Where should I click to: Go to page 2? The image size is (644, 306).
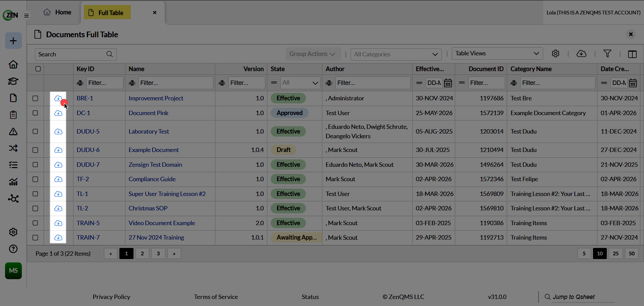142,254
